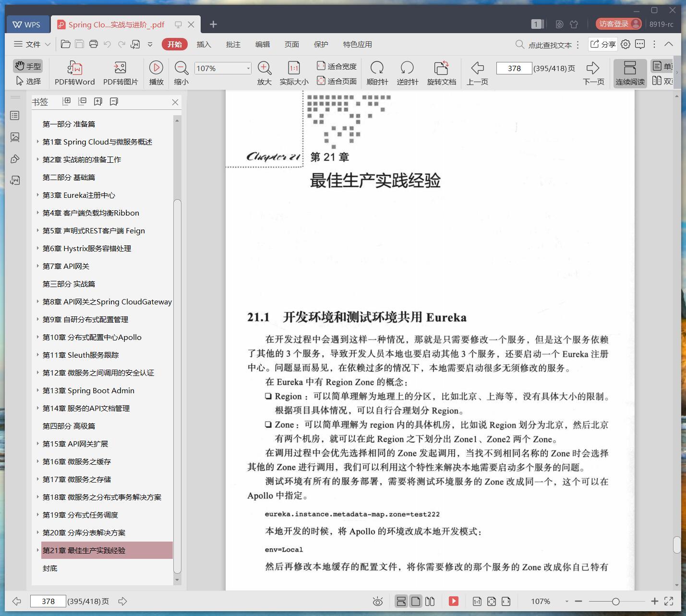Go to previous page (上一页)
686x616 pixels.
477,73
